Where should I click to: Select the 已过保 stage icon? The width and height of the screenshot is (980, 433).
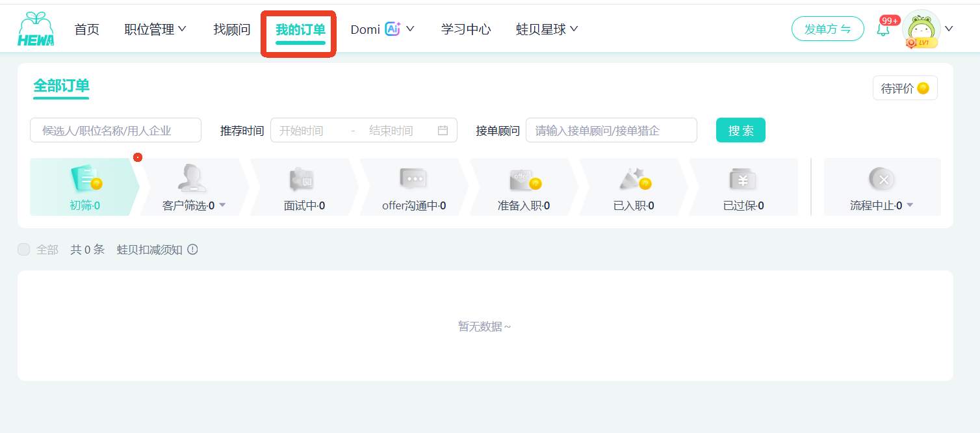tap(743, 179)
